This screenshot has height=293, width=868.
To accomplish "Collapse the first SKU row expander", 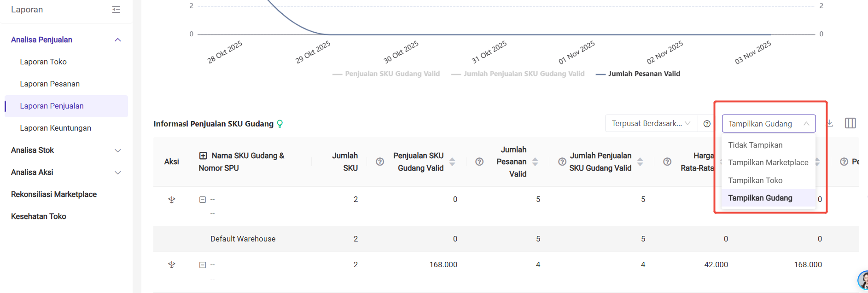I will pyautogui.click(x=203, y=200).
